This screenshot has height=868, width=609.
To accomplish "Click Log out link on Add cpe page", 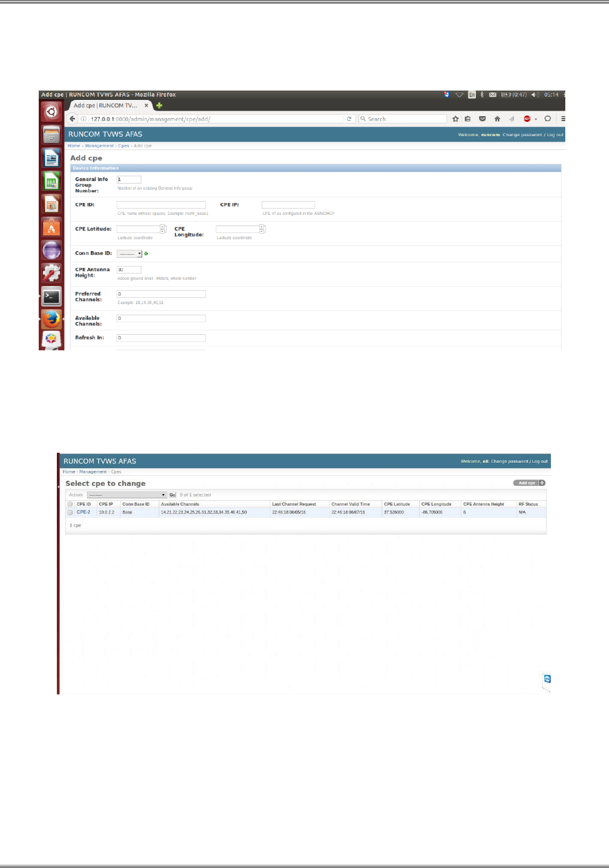I will (x=555, y=135).
